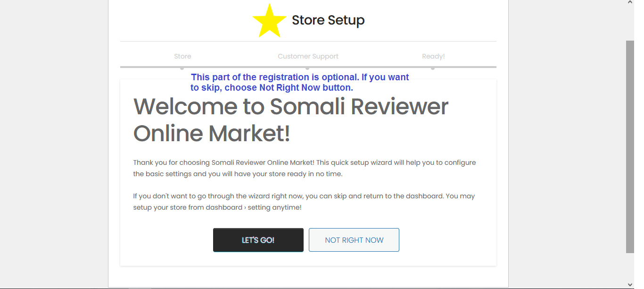
Task: Start the wizard with LET'S GO!
Action: click(258, 240)
